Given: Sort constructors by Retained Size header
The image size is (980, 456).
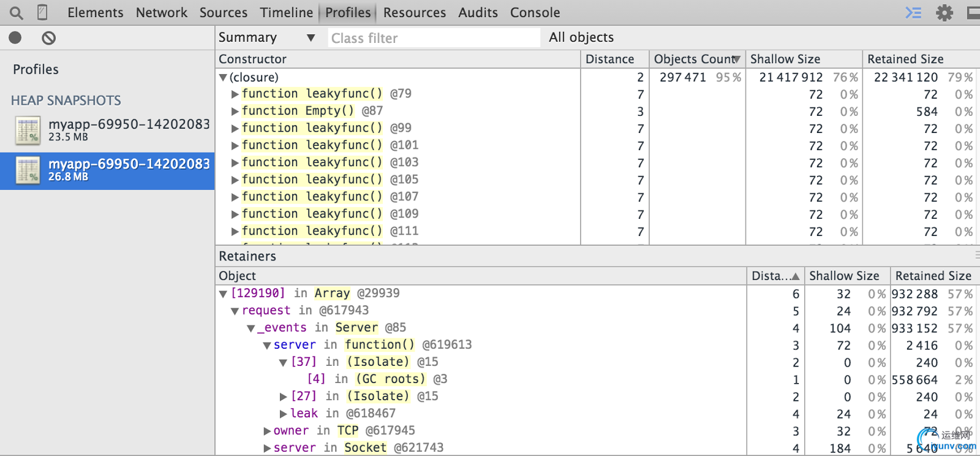Looking at the screenshot, I should [921, 59].
